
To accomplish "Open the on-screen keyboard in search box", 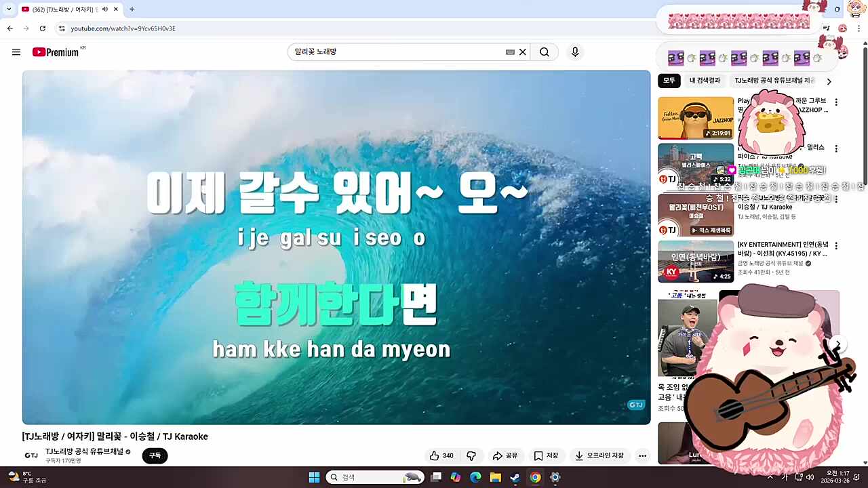I will (510, 52).
